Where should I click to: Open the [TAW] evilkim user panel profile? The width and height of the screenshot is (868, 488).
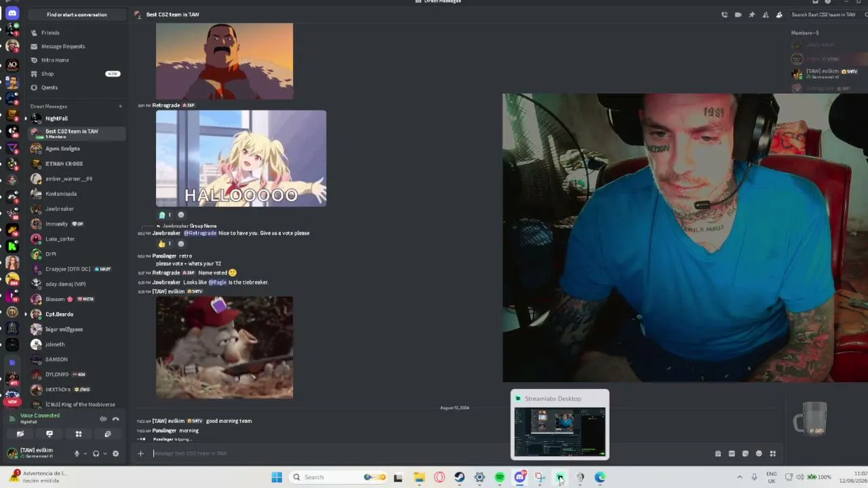tap(38, 453)
